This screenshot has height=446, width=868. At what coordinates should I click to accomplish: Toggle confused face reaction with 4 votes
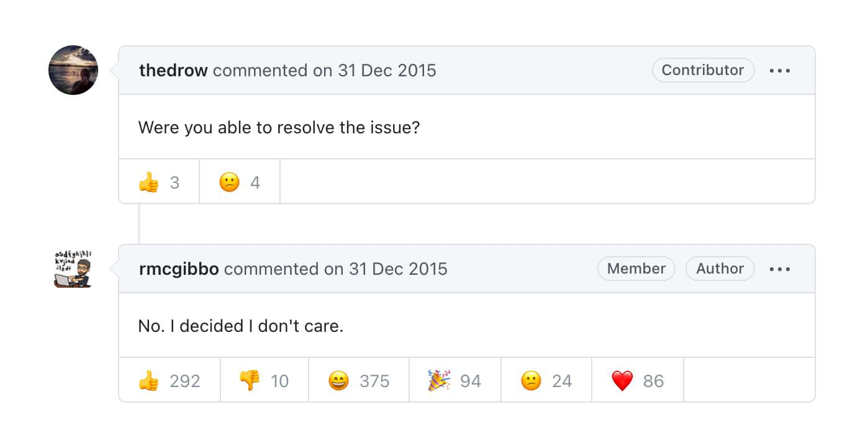pos(240,182)
